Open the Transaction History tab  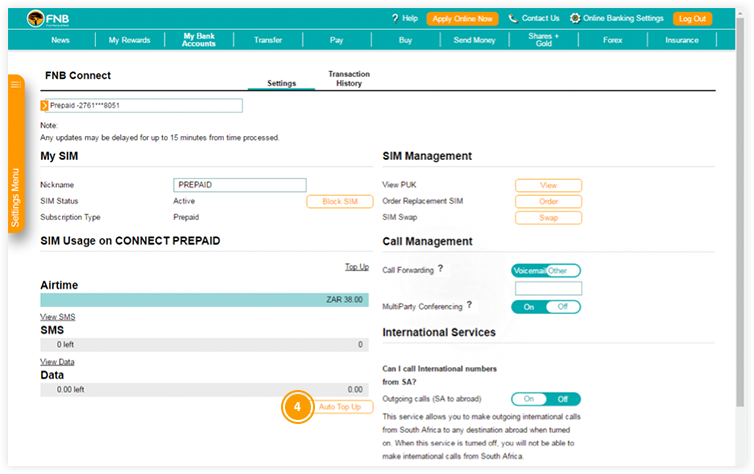(349, 79)
